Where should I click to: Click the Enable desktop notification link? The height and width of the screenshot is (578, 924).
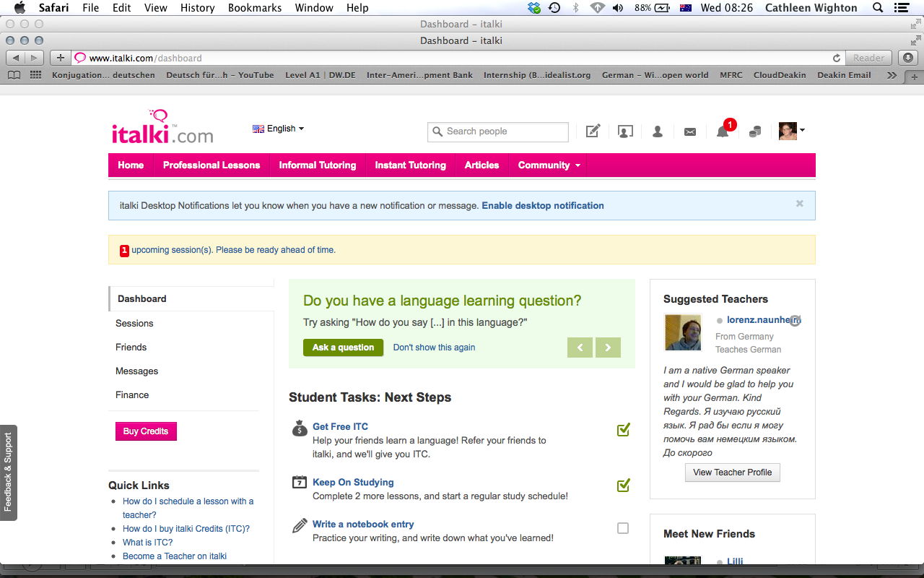tap(543, 205)
